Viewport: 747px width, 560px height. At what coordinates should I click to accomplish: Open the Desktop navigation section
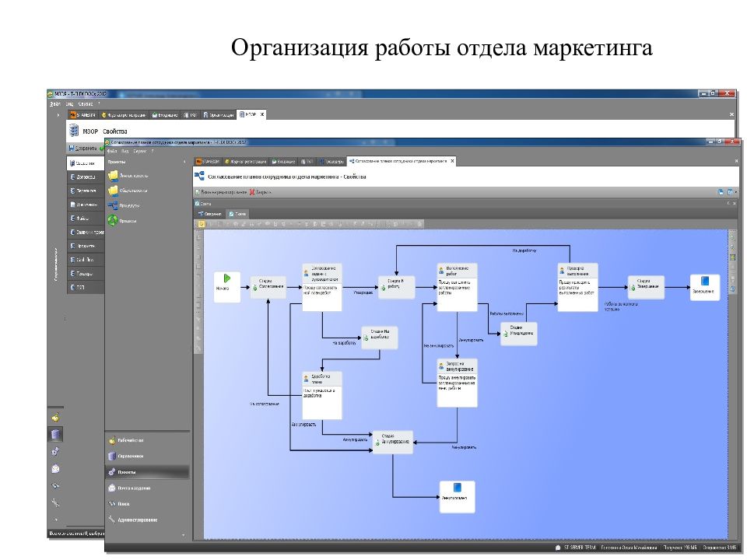coord(147,440)
